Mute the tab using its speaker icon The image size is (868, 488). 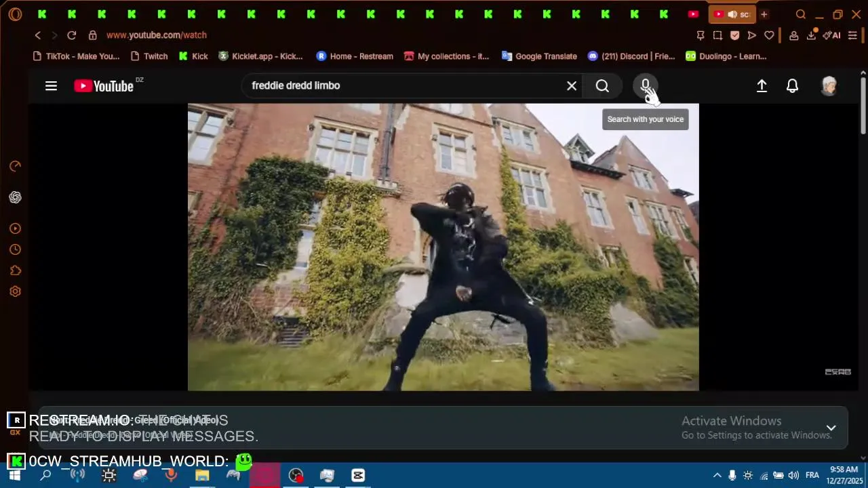pos(732,14)
